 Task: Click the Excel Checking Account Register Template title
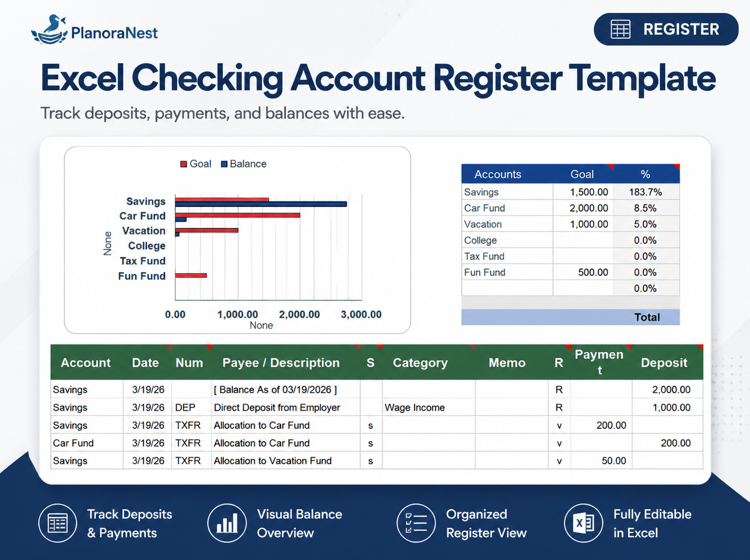tap(378, 78)
